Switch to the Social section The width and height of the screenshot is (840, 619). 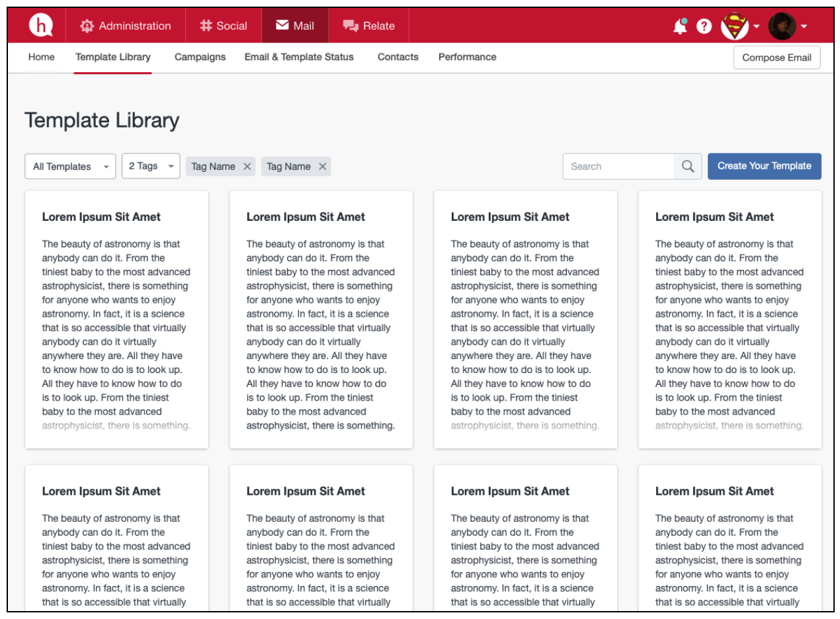click(224, 26)
